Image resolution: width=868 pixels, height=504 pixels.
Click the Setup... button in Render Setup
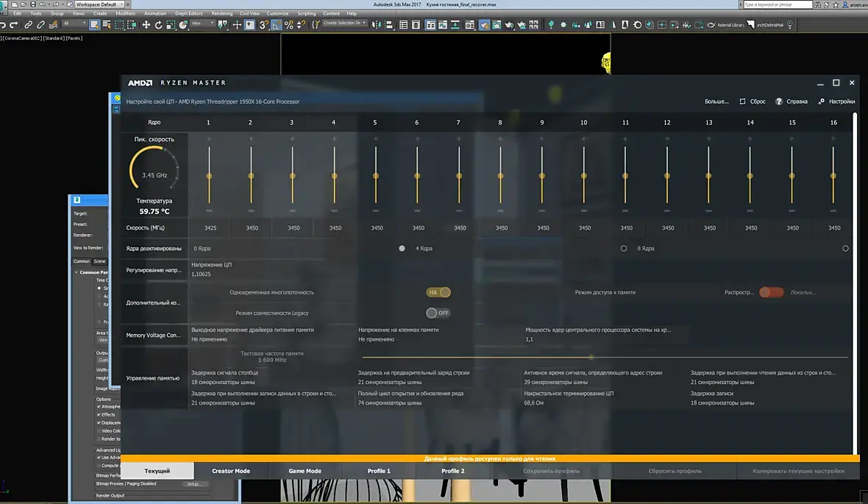coord(194,484)
